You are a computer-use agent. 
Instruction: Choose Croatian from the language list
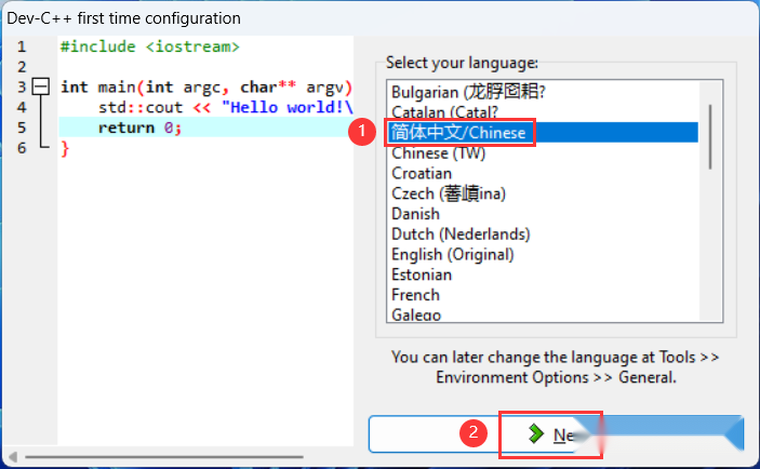tap(543, 173)
